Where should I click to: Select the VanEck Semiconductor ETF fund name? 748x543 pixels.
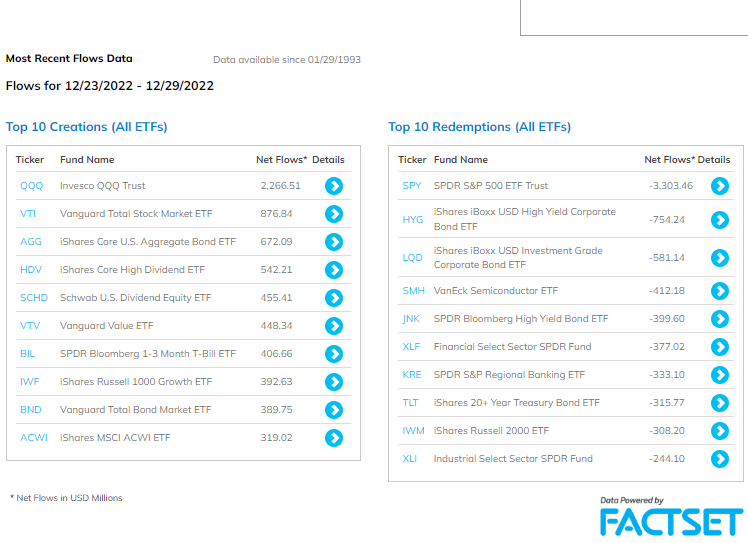click(496, 291)
